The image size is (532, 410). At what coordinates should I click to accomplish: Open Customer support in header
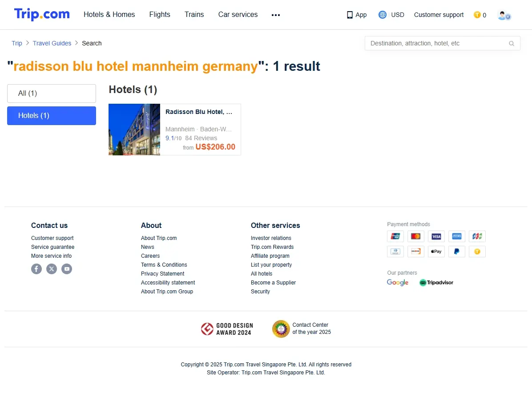439,15
